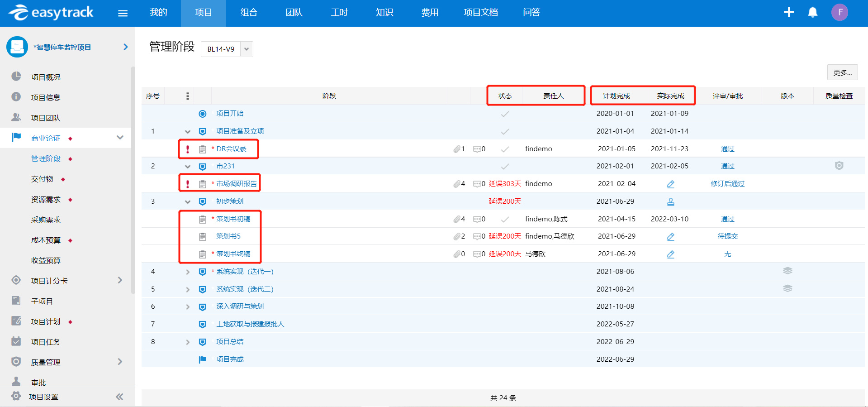Switch to the 团队 top tab
868x407 pixels.
(x=294, y=13)
